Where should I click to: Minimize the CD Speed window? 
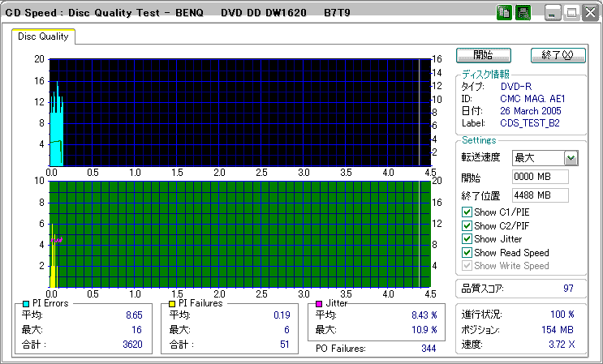(552, 13)
